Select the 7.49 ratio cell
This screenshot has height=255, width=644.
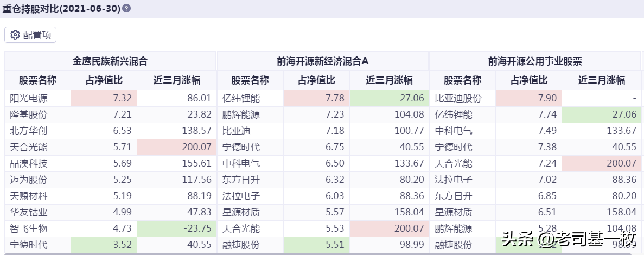point(529,131)
